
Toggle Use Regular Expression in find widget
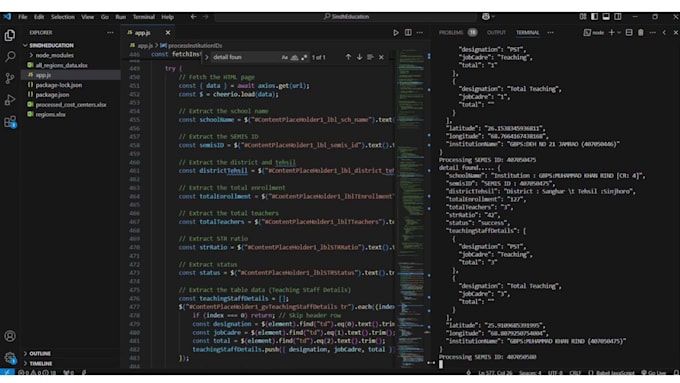point(304,57)
